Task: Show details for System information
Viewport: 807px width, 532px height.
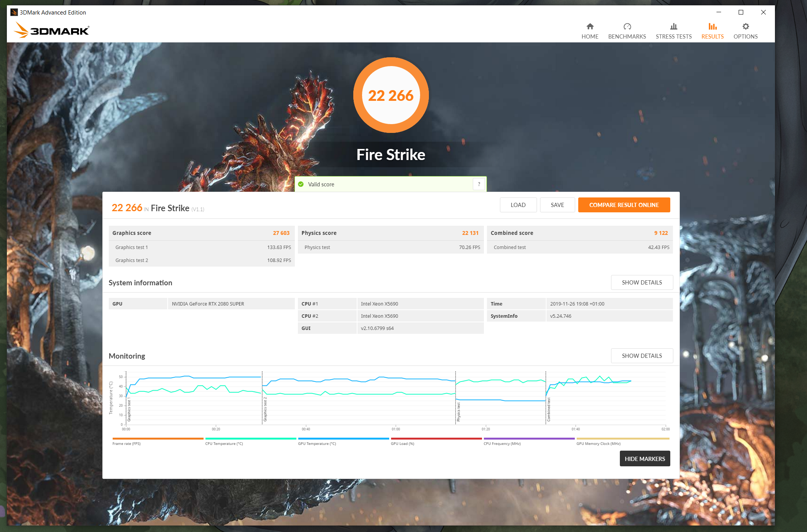Action: [642, 283]
